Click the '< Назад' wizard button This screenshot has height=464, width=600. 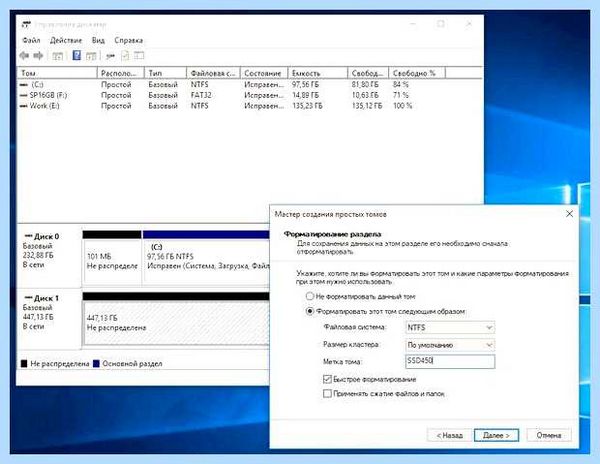click(449, 435)
